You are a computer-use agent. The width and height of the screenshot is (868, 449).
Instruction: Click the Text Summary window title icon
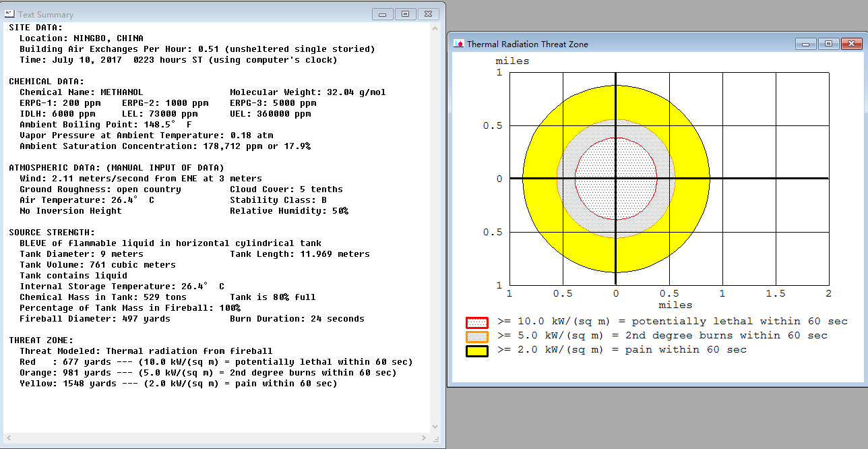[x=10, y=14]
